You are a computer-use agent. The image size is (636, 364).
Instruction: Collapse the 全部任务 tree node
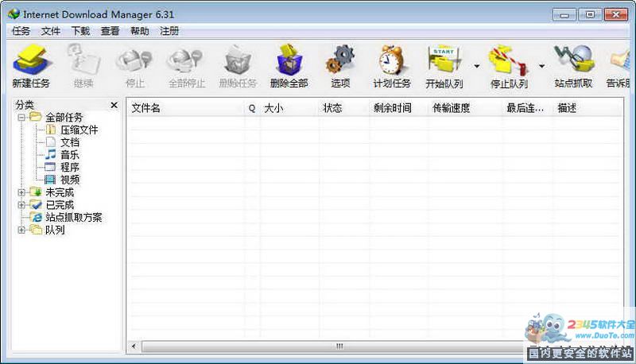tap(21, 118)
